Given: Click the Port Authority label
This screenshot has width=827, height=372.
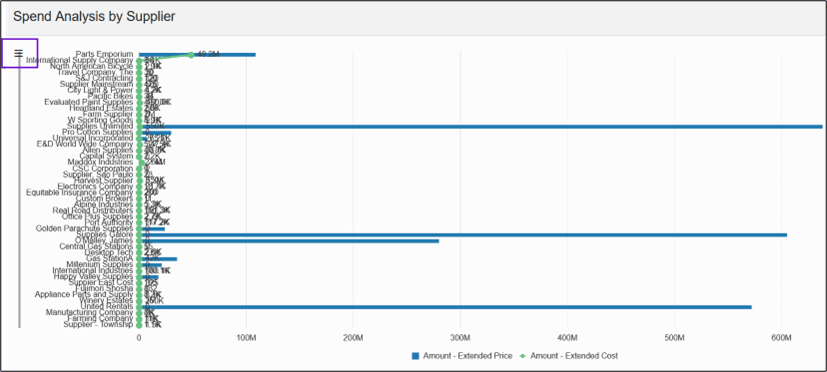Looking at the screenshot, I should pyautogui.click(x=109, y=223).
